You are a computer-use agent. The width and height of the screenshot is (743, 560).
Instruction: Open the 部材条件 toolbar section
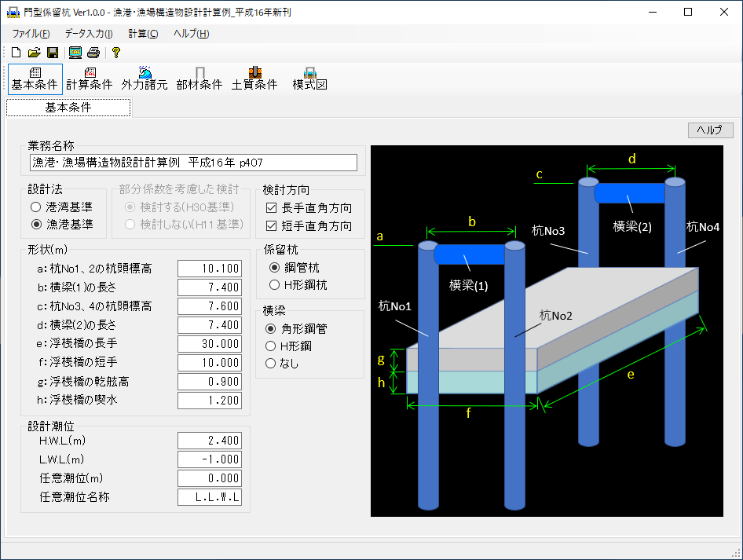tap(199, 79)
